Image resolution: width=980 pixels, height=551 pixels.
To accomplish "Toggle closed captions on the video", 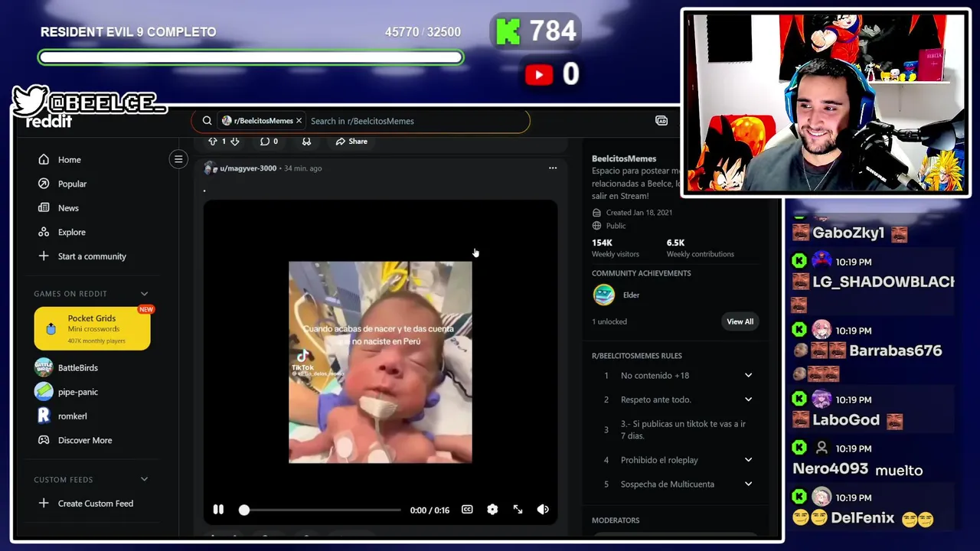I will tap(467, 510).
